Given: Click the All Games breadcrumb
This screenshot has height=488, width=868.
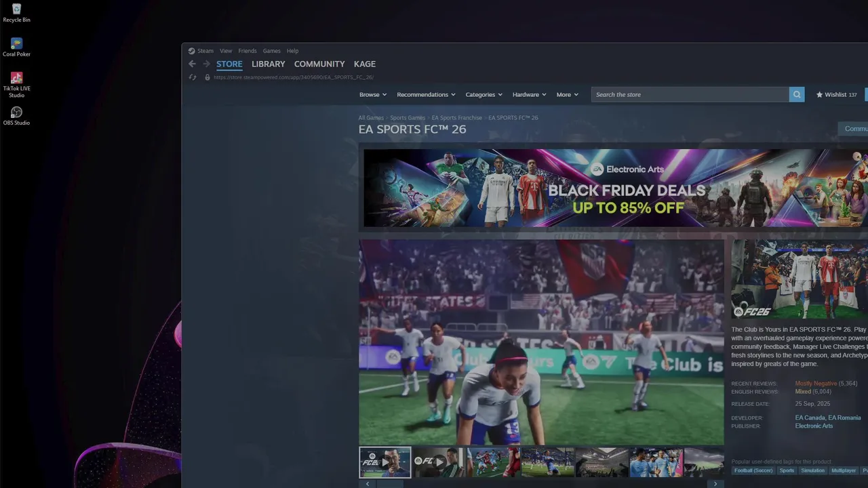Looking at the screenshot, I should 371,118.
